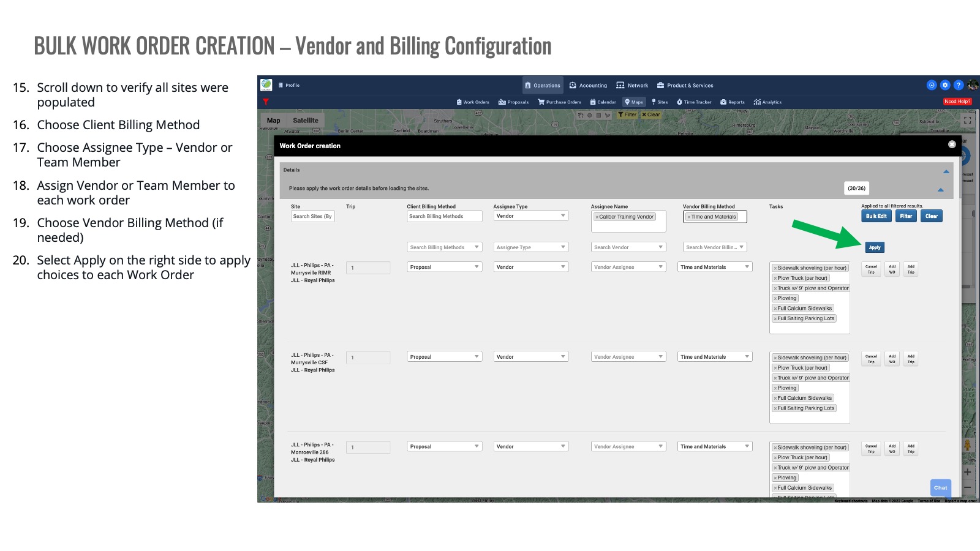
Task: Open the Work Orders page icon
Action: point(459,102)
